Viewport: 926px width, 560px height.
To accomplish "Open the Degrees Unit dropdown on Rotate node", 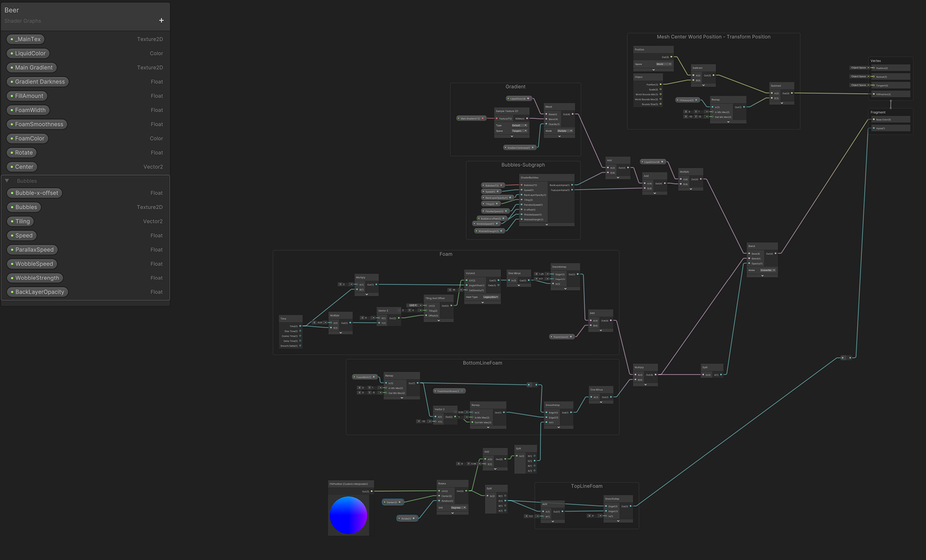I will (458, 507).
